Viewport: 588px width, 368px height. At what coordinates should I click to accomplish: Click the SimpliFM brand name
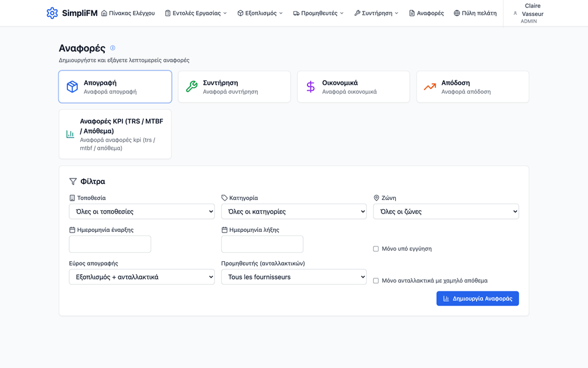tap(80, 13)
